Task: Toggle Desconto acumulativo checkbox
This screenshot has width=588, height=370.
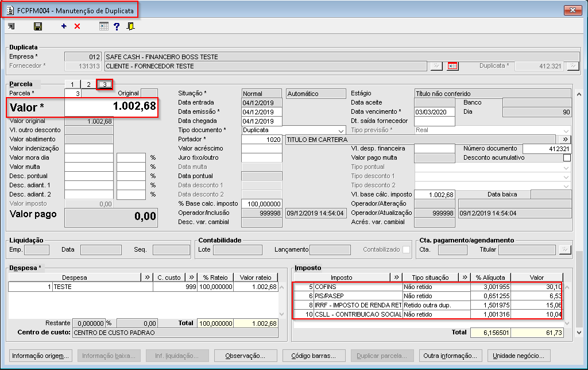Action: click(x=567, y=158)
